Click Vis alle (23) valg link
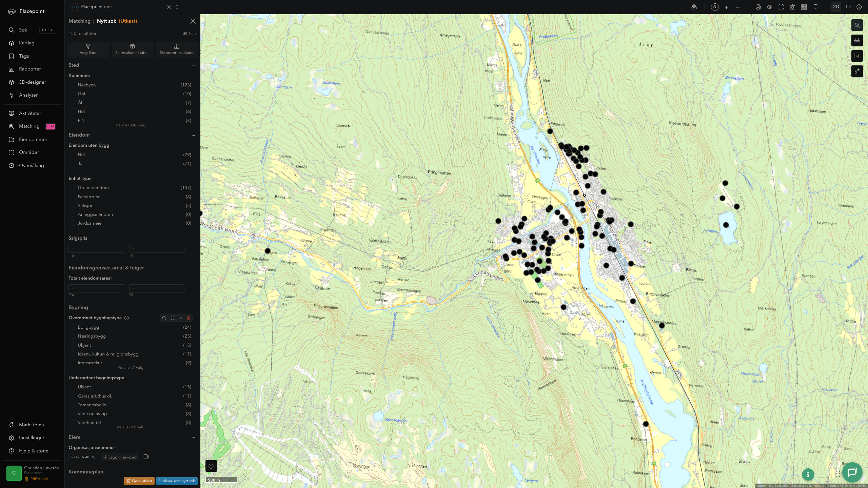Screen dimensions: 868x488 pyautogui.click(x=130, y=427)
